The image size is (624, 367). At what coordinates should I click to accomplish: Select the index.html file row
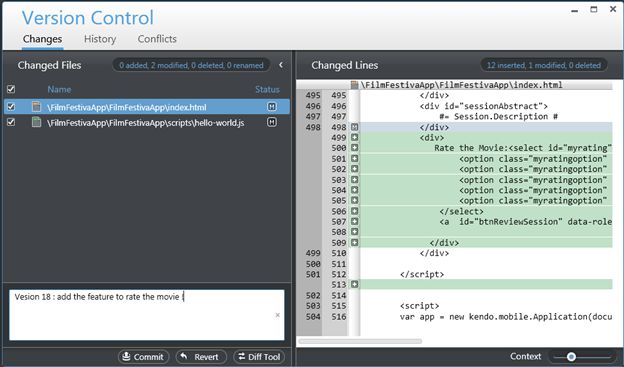pos(146,107)
